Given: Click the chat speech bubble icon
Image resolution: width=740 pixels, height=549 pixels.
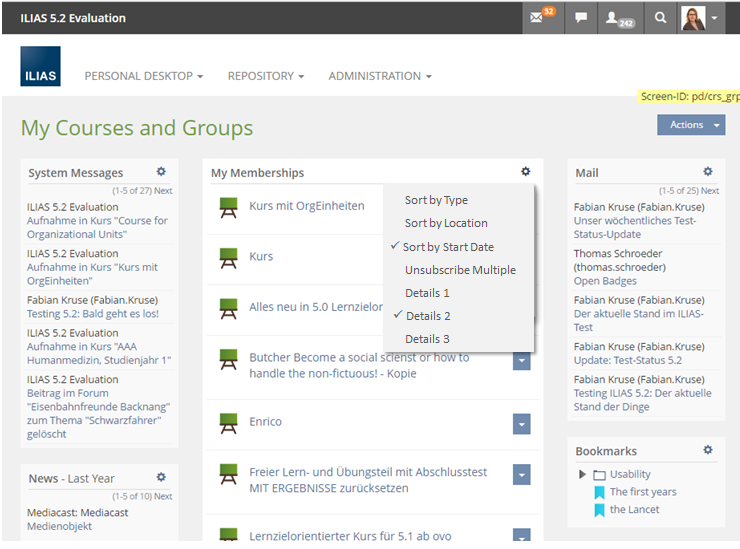Looking at the screenshot, I should pos(581,18).
